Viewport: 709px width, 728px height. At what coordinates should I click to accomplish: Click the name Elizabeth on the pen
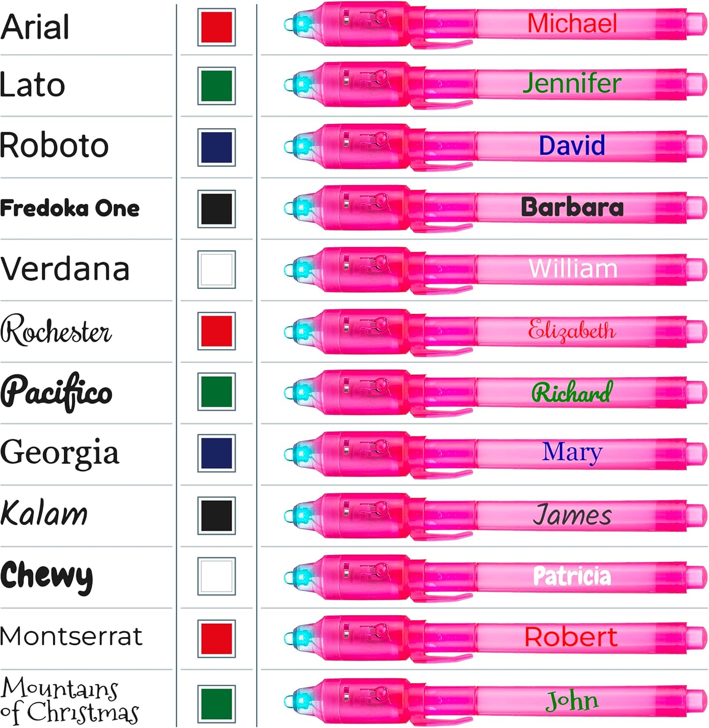pyautogui.click(x=572, y=331)
